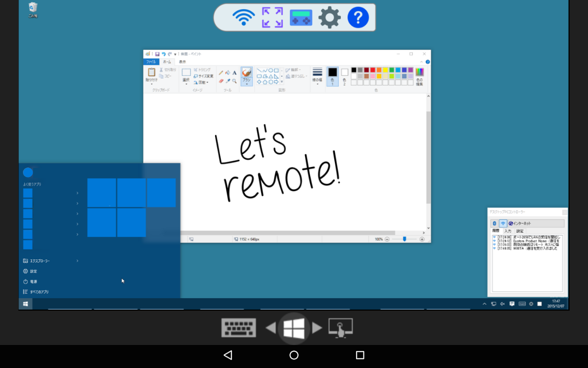Click Edit colors (色の編集) in Paint
The width and height of the screenshot is (588, 368).
419,76
